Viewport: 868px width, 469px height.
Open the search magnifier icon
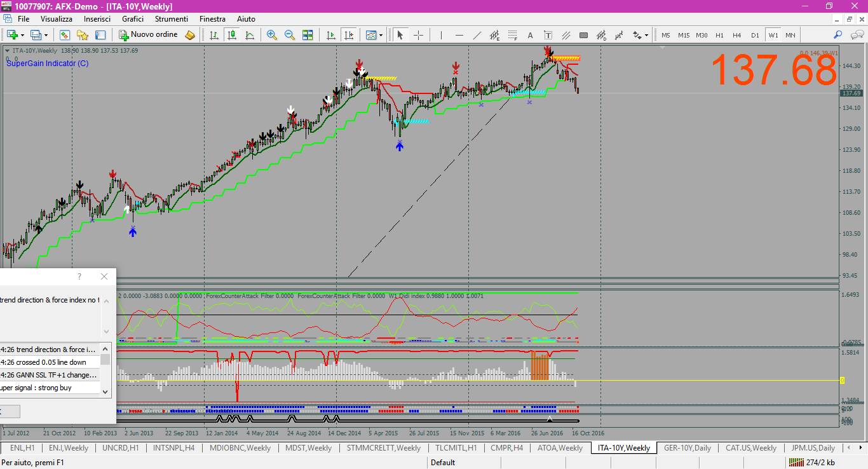tap(838, 35)
